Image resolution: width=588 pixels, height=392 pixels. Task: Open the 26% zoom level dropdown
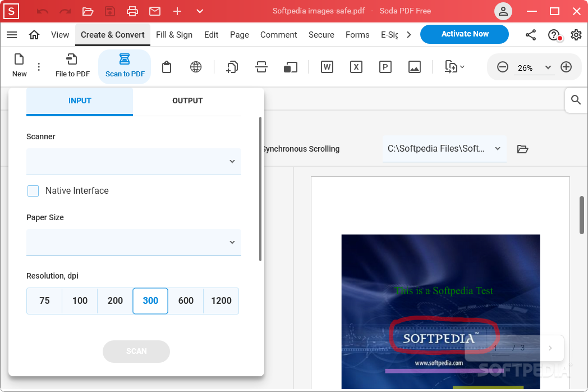[533, 68]
